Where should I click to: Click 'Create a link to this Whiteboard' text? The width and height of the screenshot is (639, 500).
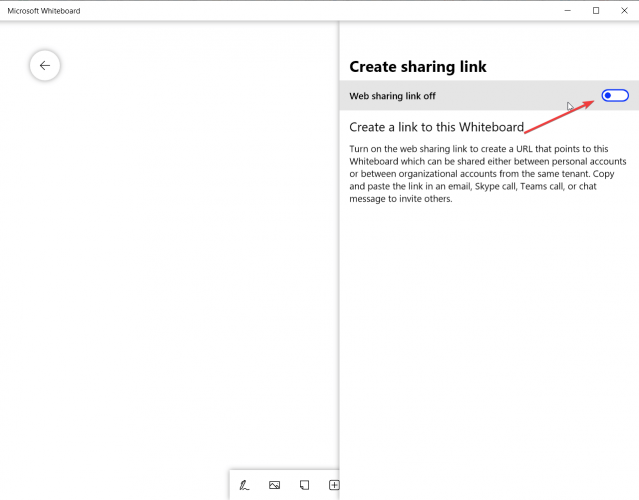(x=436, y=127)
